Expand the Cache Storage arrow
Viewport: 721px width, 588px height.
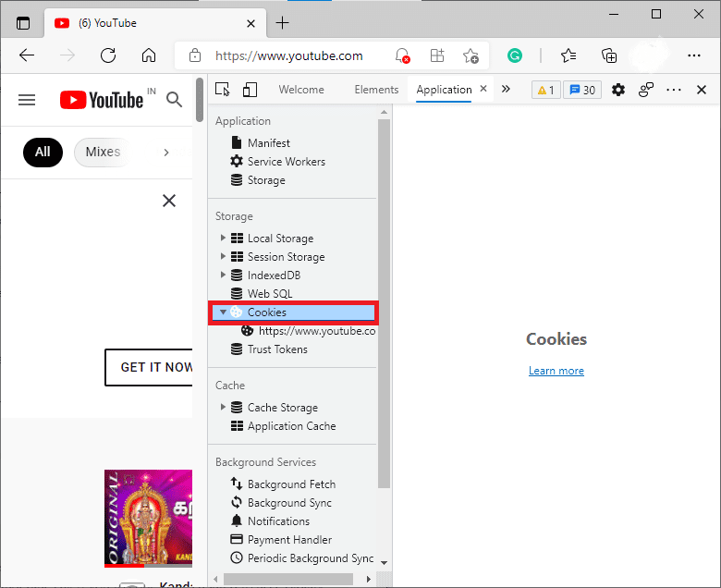[x=223, y=407]
